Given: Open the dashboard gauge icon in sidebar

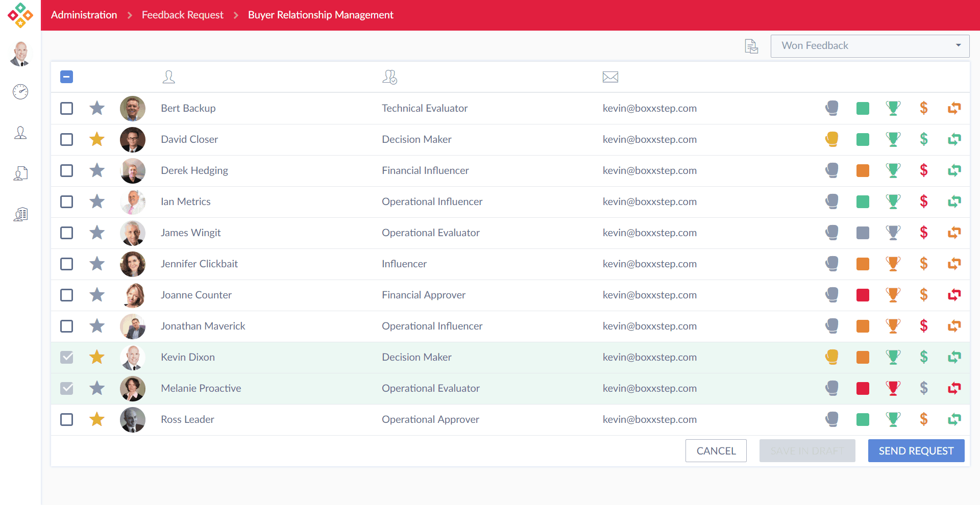Looking at the screenshot, I should coord(20,92).
